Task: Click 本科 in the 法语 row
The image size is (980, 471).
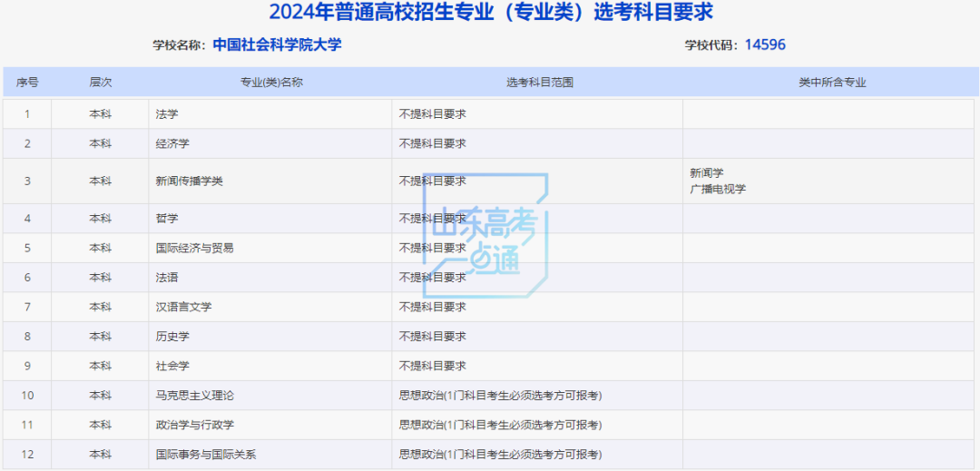Action: (100, 278)
